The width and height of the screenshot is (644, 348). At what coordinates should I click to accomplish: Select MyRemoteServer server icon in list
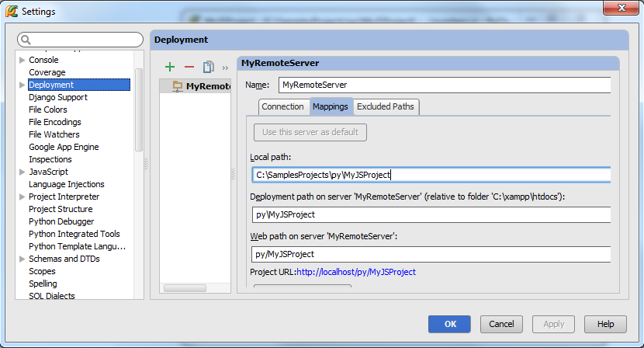pyautogui.click(x=178, y=86)
